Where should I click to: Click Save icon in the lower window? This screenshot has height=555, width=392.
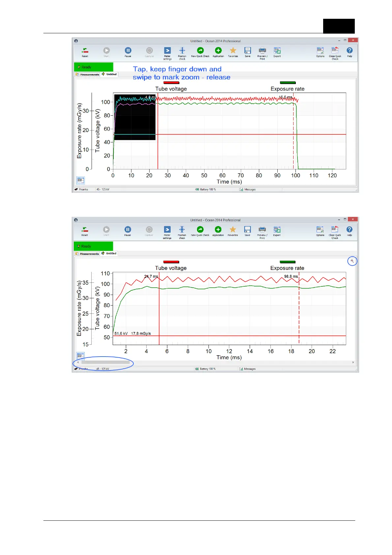(x=247, y=231)
